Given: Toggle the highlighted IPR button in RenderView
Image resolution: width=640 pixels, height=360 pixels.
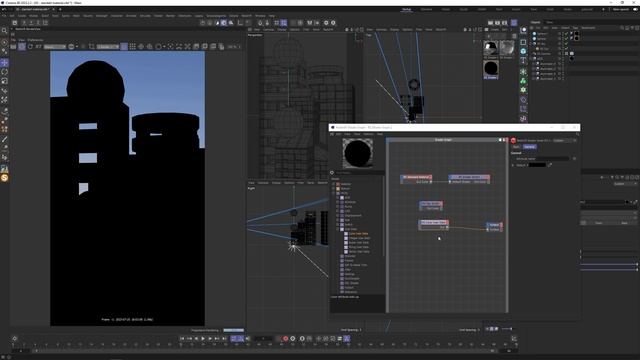Looking at the screenshot, I should coord(22,47).
